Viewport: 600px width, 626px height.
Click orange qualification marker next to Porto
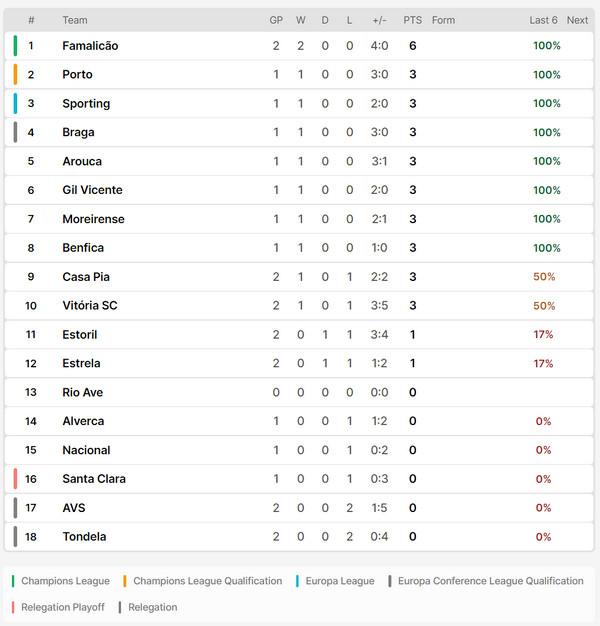pyautogui.click(x=15, y=74)
